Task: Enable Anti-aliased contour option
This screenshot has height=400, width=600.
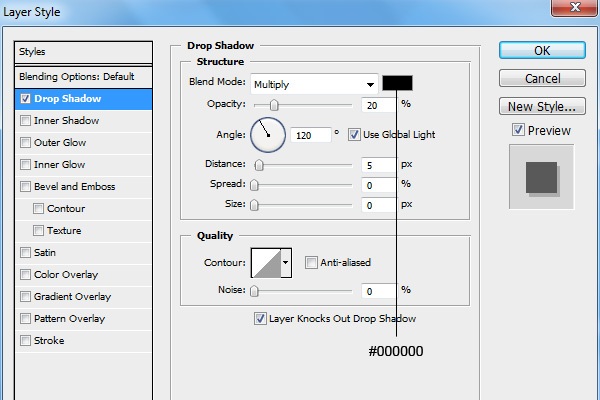Action: (311, 263)
